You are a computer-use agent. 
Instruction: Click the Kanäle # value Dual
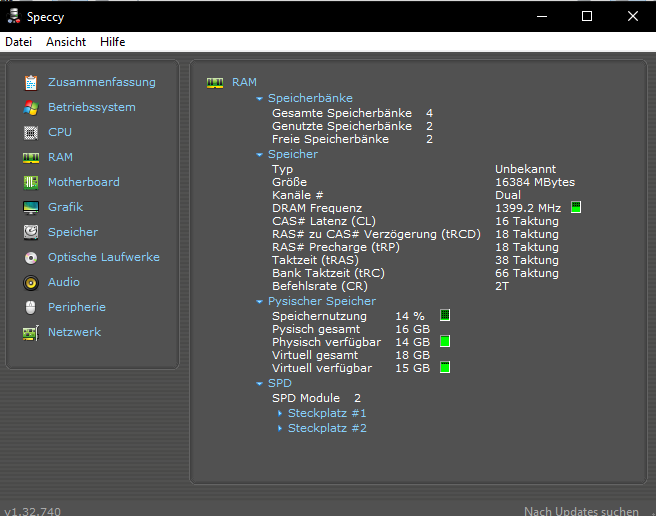pos(508,195)
